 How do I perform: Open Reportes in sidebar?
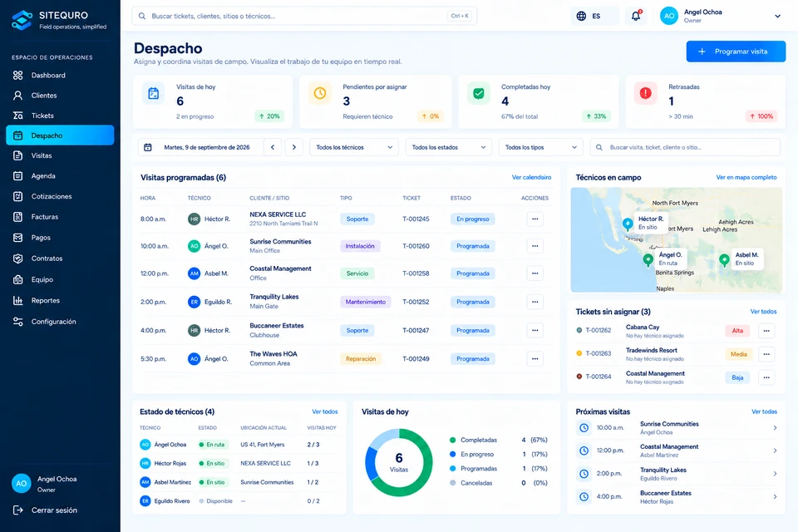click(60, 300)
